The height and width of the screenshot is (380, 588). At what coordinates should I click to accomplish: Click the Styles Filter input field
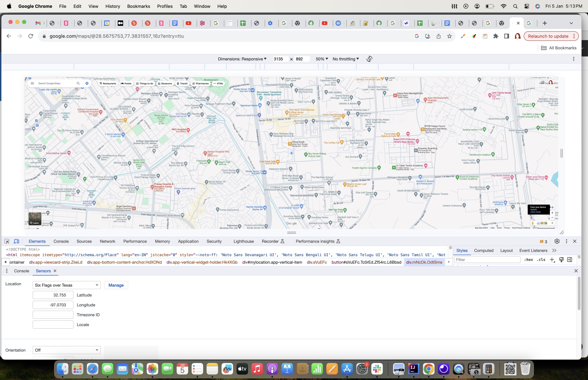coord(487,260)
